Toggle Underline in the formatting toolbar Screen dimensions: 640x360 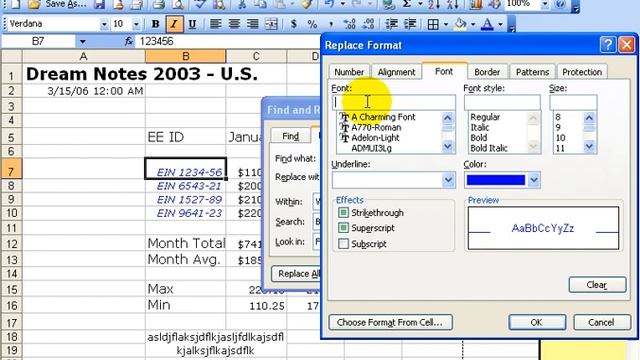coord(192,24)
